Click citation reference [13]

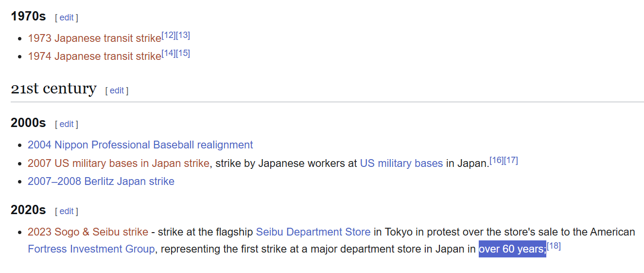[183, 35]
